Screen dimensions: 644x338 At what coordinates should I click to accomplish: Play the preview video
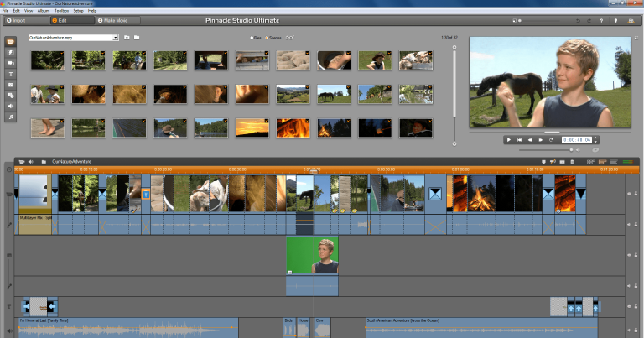(508, 140)
